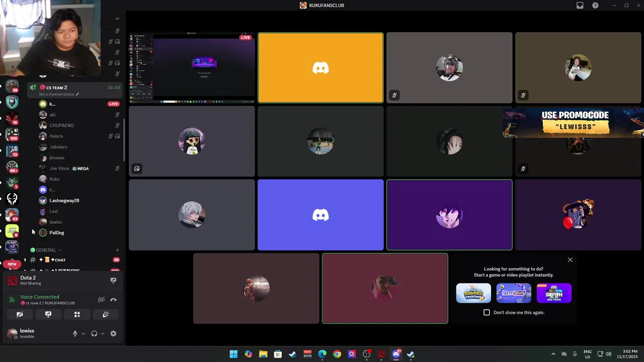This screenshot has height=362, width=644.
Task: Select user Jabolero in voice list
Action: point(79,147)
